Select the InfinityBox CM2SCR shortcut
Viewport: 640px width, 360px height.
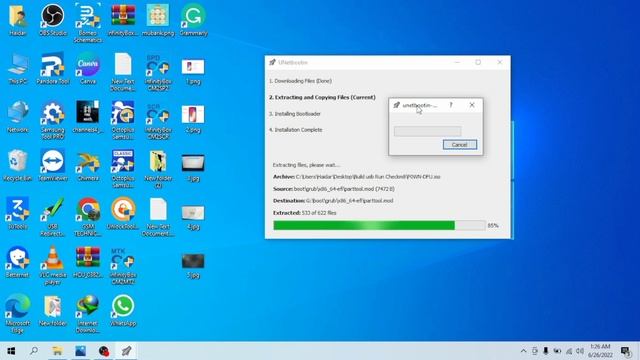(158, 120)
